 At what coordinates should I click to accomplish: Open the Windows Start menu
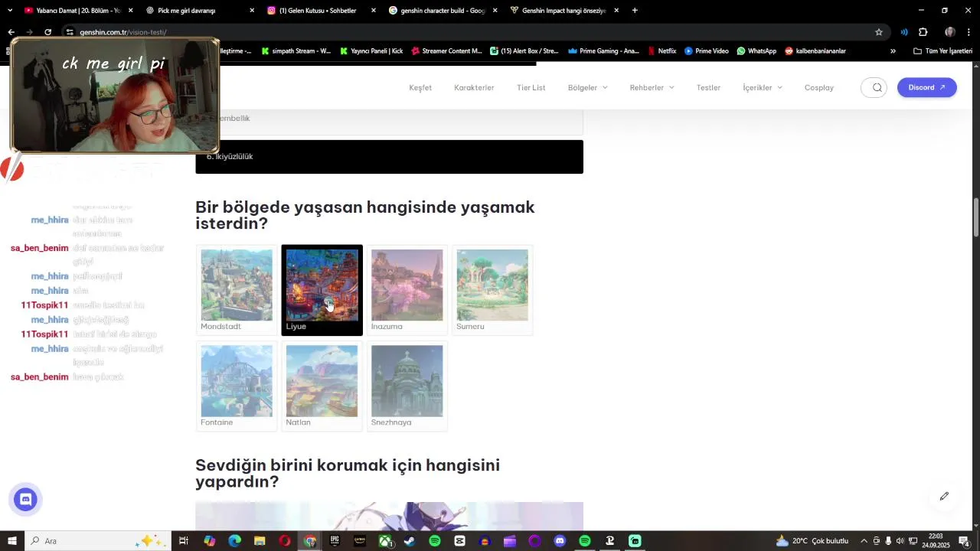point(12,541)
